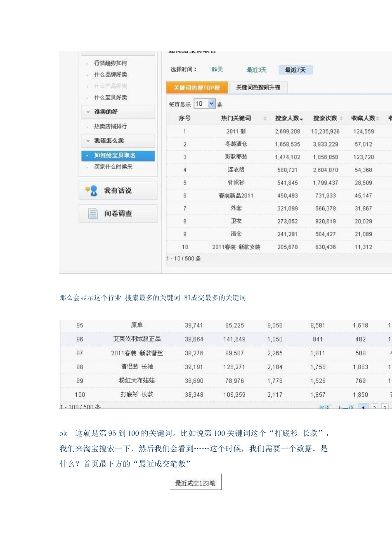The image size is (392, 555).
Task: Click keyword 情侣装 长袖 in row 98
Action: [137, 367]
